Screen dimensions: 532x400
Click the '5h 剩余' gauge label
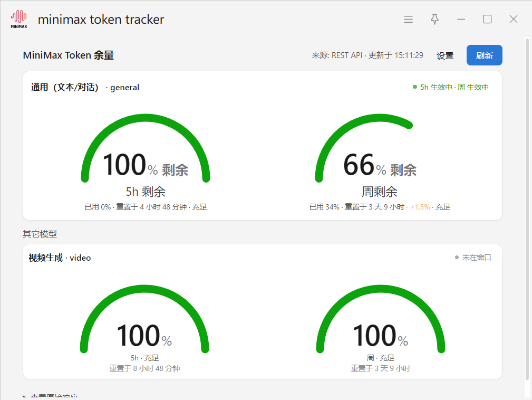146,192
